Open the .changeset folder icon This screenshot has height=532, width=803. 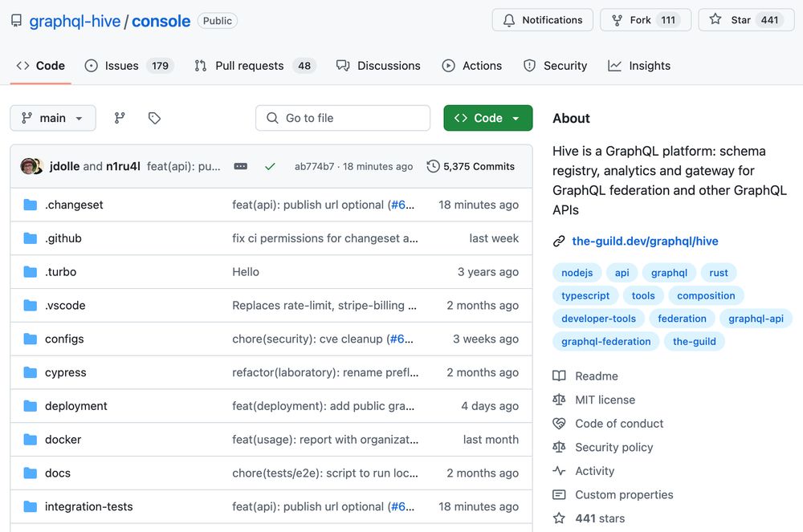31,205
